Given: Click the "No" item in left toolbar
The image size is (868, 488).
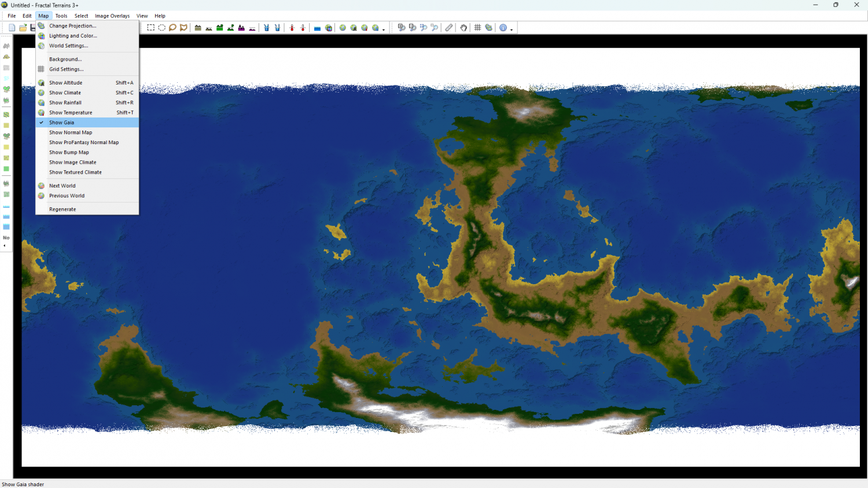Looking at the screenshot, I should tap(6, 238).
